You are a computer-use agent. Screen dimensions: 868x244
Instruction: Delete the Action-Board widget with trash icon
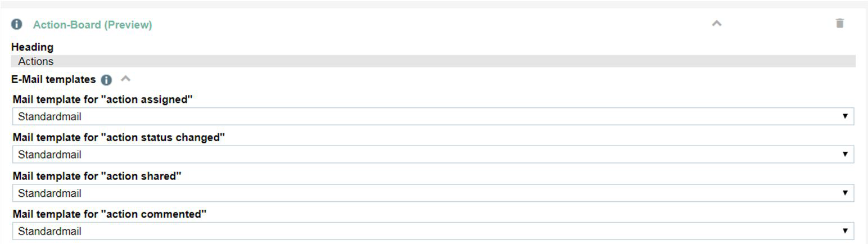[839, 24]
